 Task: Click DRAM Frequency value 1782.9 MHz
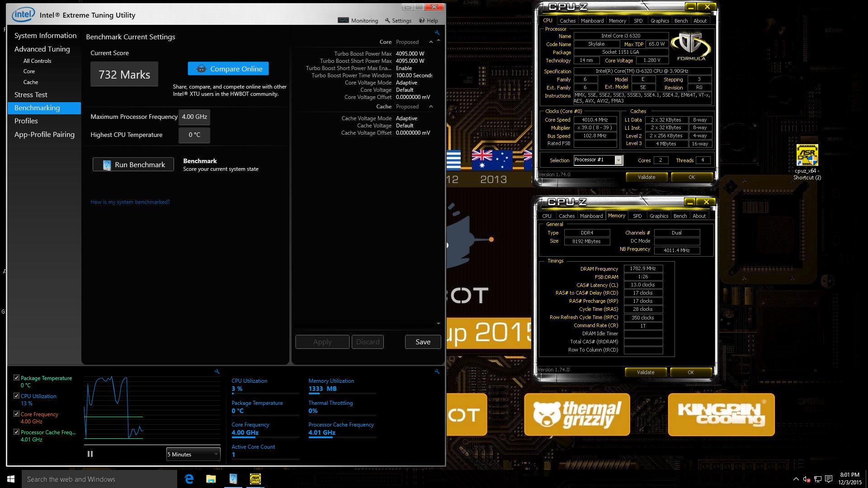tap(643, 268)
